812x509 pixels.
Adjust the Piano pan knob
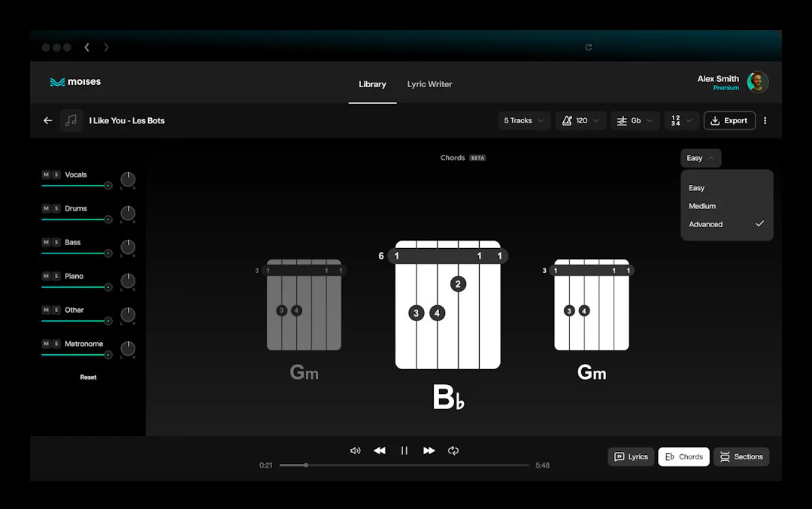coord(128,281)
